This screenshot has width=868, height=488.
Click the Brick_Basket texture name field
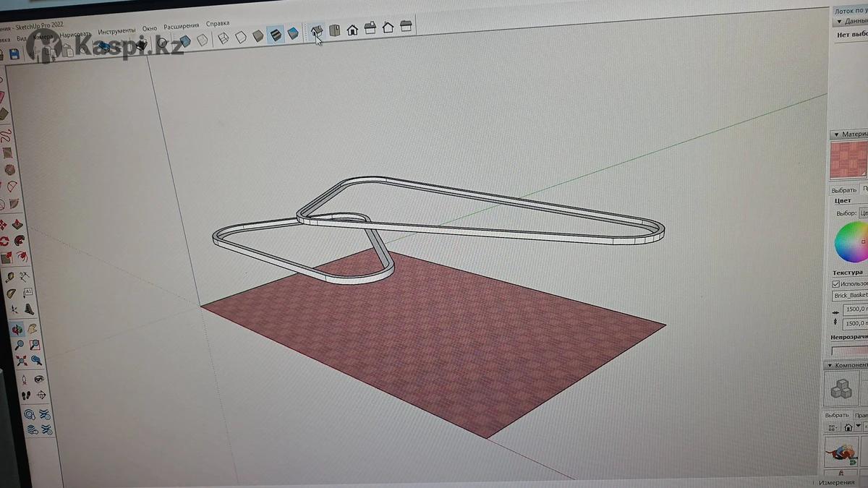pos(851,296)
